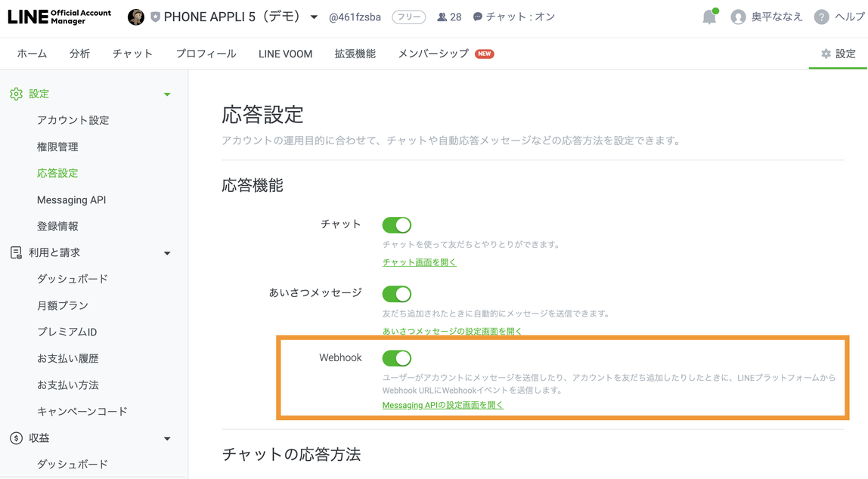Screen dimensions: 868x479
Task: Click the user profile avatar icon
Action: pos(738,17)
